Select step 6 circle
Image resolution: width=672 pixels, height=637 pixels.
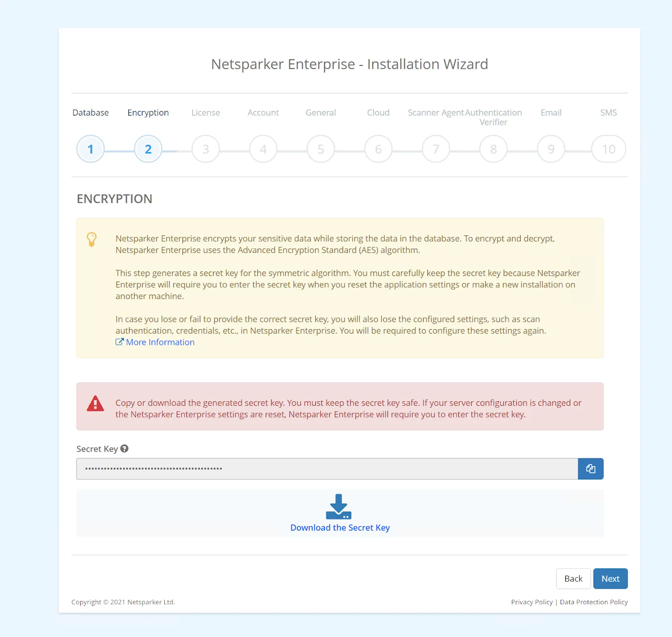[378, 149]
